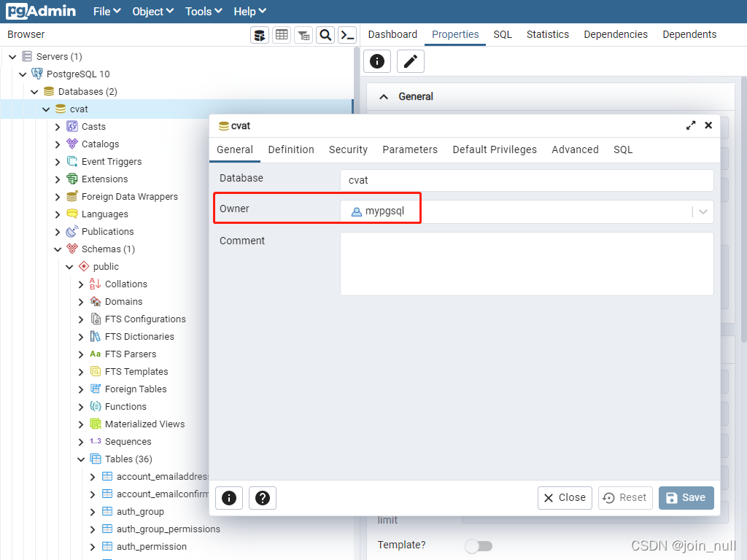
Task: Select the auth_permission table row
Action: [x=152, y=547]
